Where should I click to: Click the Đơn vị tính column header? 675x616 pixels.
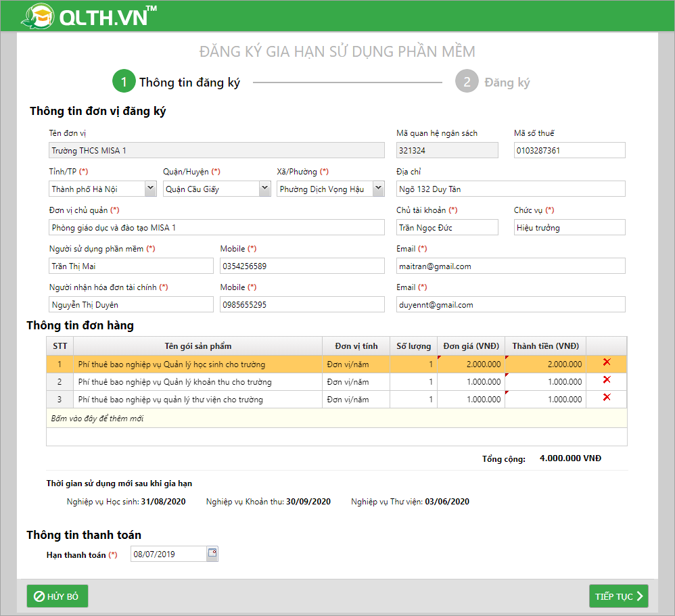pyautogui.click(x=356, y=346)
